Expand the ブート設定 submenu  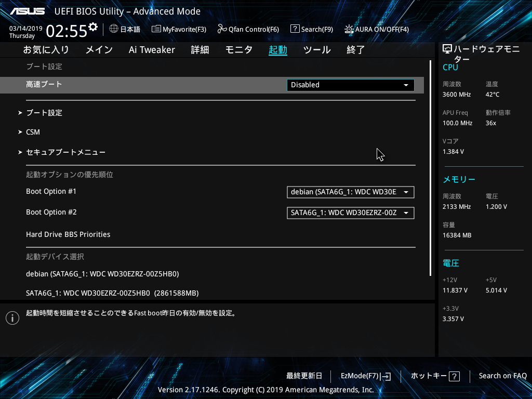click(x=44, y=113)
